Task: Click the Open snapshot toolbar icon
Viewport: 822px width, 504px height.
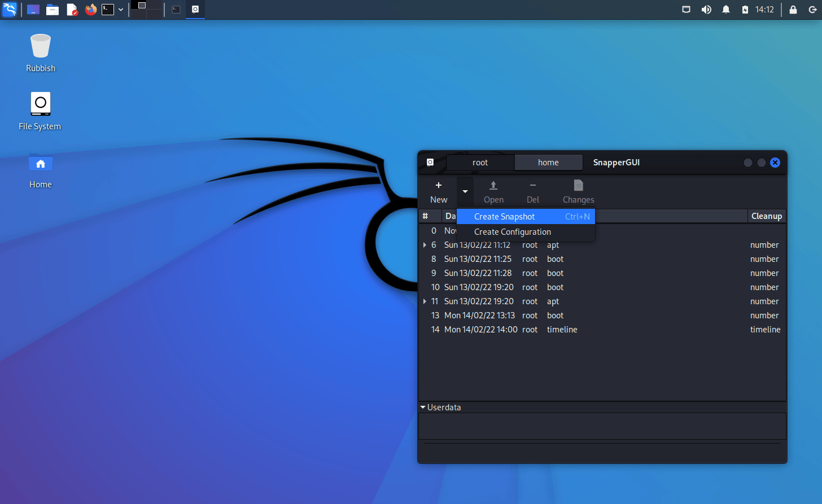Action: [493, 186]
